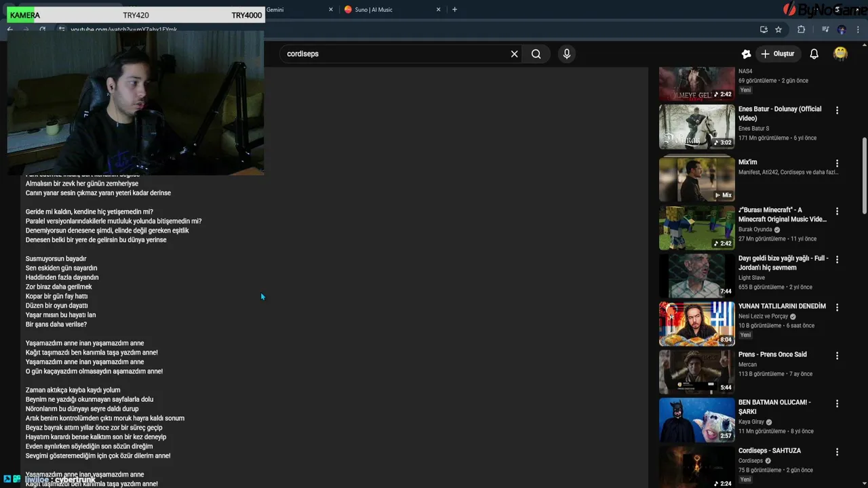Open the media control icon in toolbar

[x=825, y=30]
